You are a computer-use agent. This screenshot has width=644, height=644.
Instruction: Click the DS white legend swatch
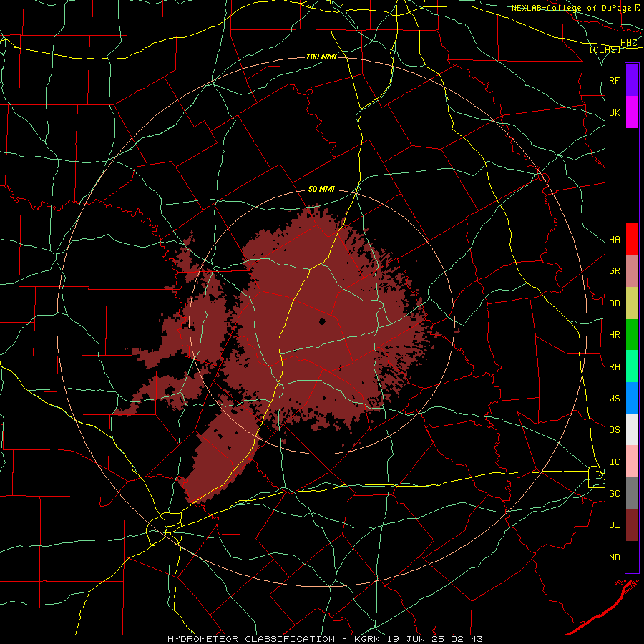[x=632, y=429]
